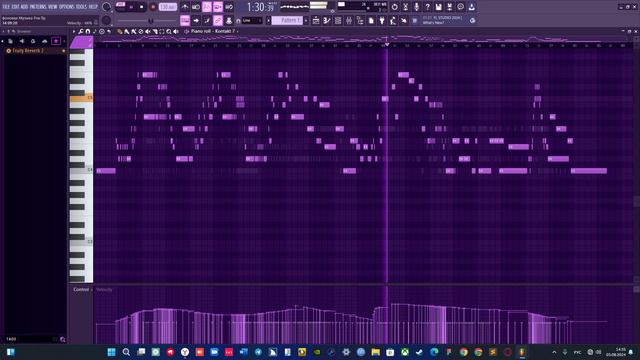This screenshot has width=640, height=360.
Task: Open the Browser toggle icon
Action: pos(360,20)
